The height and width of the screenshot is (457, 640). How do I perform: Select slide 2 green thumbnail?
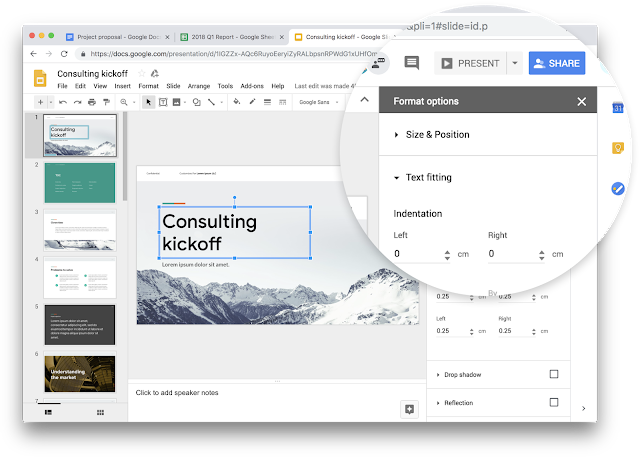[x=80, y=183]
